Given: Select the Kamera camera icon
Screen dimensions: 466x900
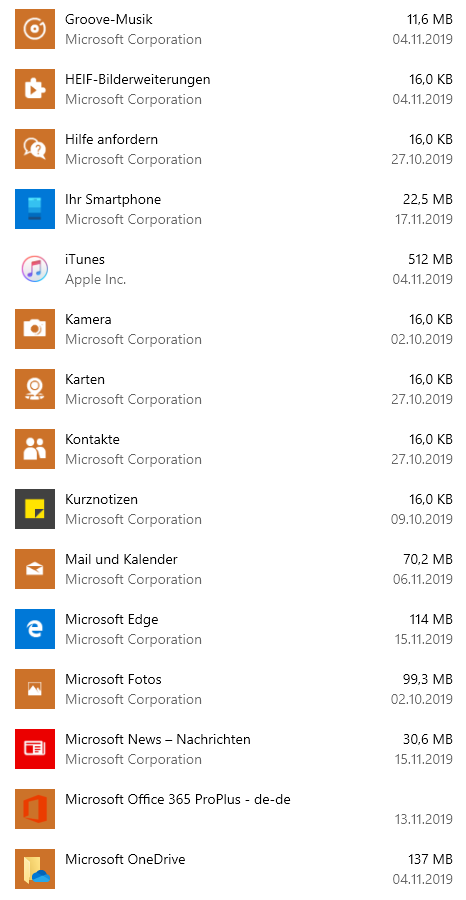Looking at the screenshot, I should point(35,329).
